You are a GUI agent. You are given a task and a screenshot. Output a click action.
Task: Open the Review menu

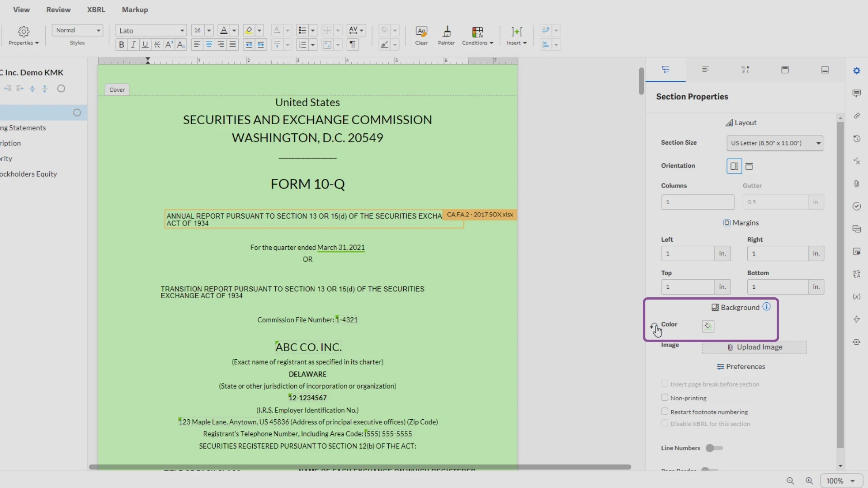58,9
